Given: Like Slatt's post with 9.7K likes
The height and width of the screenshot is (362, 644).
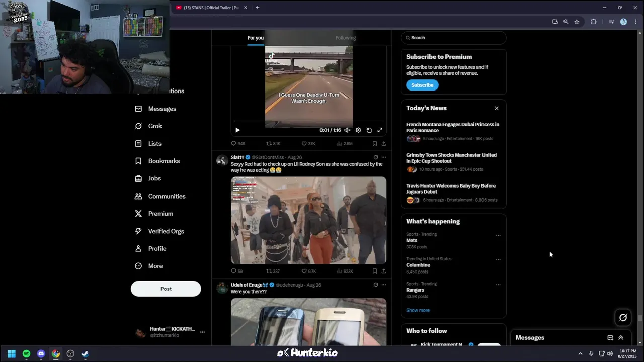Looking at the screenshot, I should 308,271.
